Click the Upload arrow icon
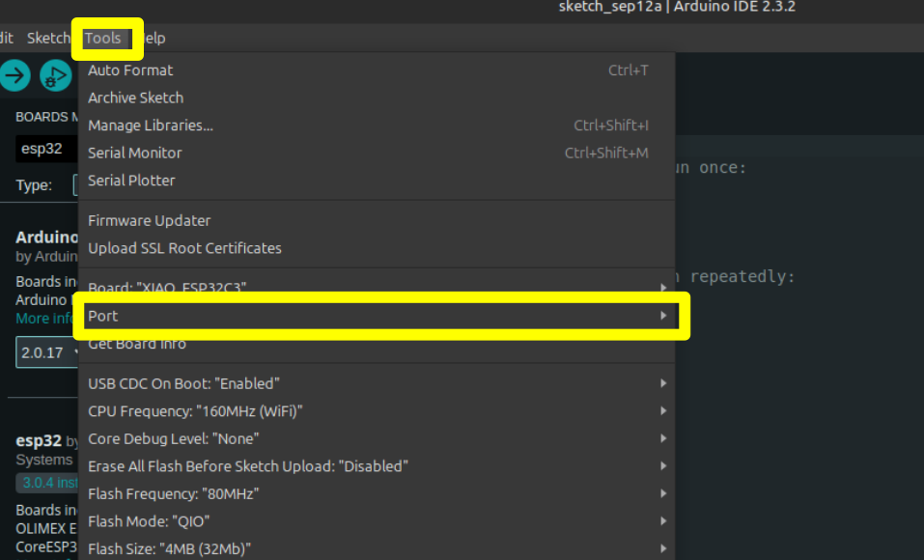This screenshot has height=560, width=924. coord(14,75)
